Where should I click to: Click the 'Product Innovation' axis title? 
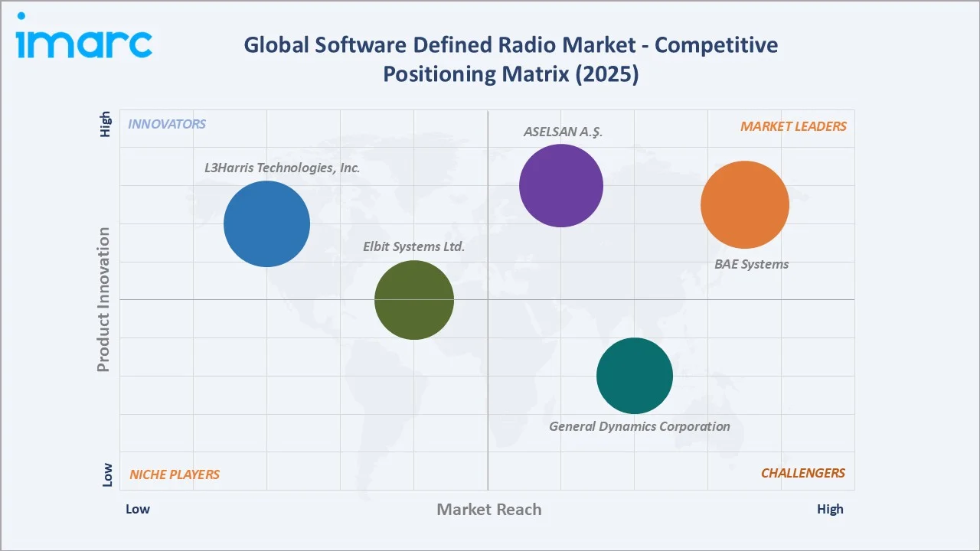point(103,300)
